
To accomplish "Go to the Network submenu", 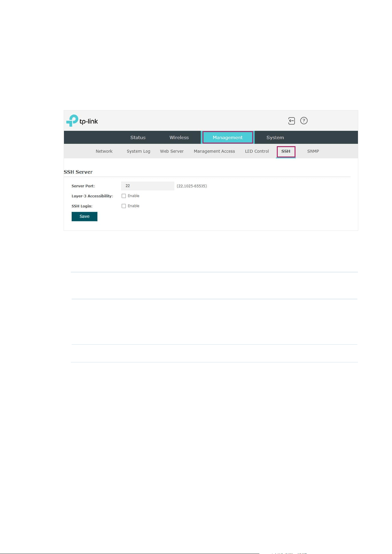I will [104, 151].
